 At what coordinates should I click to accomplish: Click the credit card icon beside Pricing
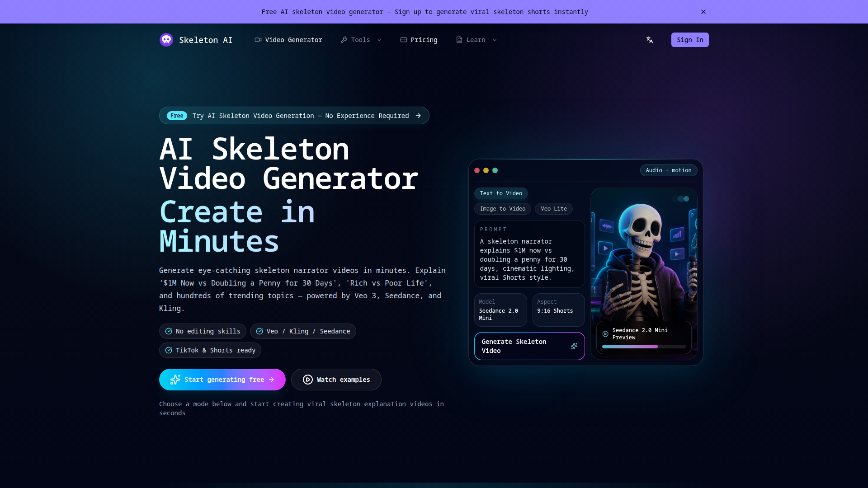coord(404,40)
